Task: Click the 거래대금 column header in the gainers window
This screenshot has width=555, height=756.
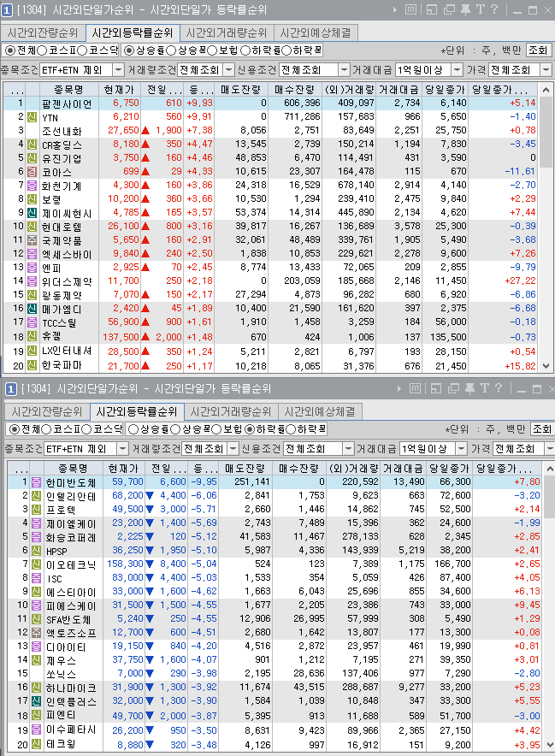Action: (x=399, y=89)
